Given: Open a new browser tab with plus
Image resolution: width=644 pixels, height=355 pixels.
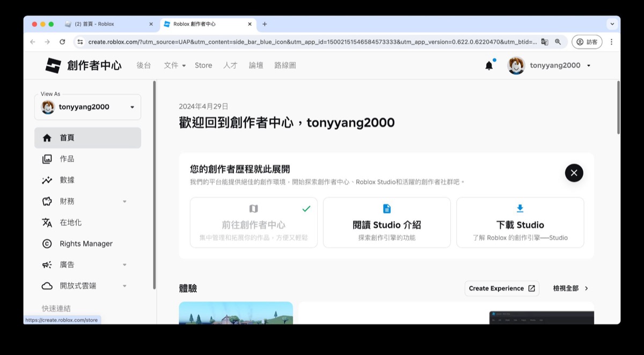Looking at the screenshot, I should tap(265, 24).
